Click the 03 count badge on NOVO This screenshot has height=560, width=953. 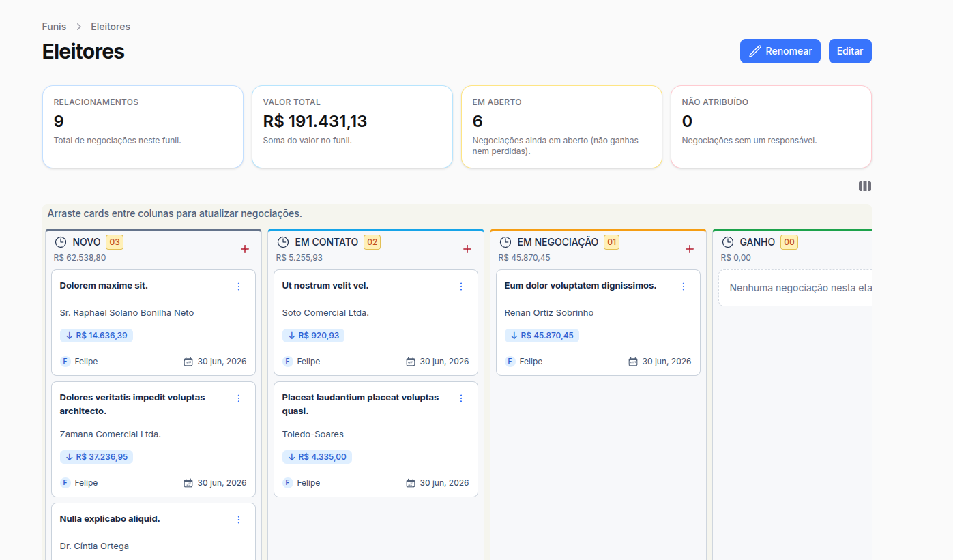point(115,242)
